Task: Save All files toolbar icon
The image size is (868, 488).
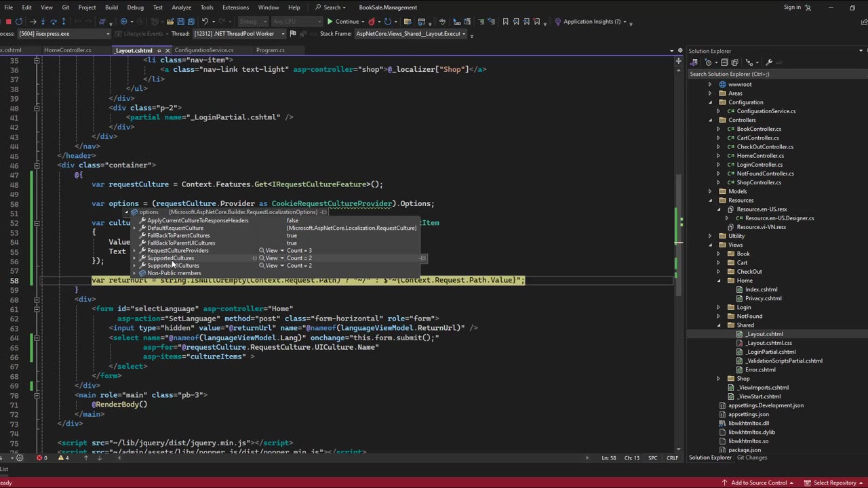Action: tap(191, 22)
